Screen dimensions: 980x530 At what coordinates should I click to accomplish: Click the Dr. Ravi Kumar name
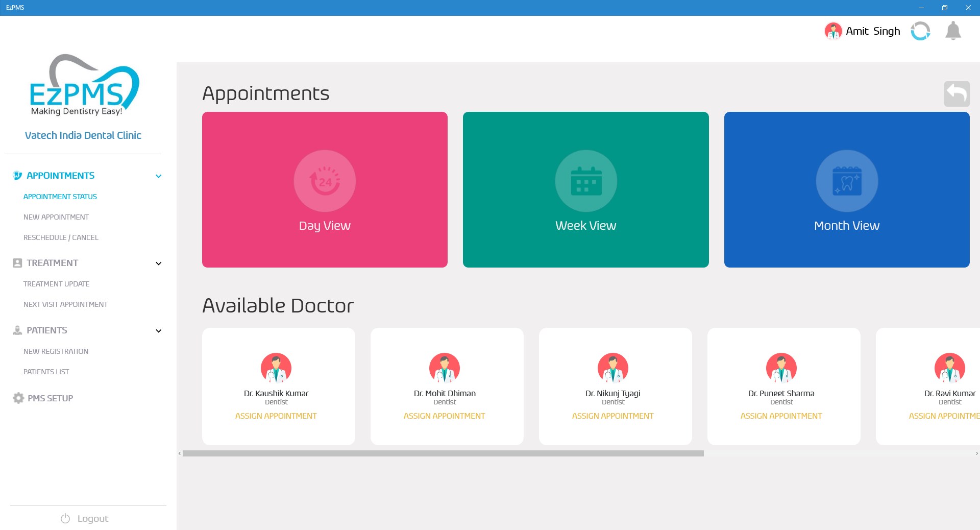tap(950, 393)
